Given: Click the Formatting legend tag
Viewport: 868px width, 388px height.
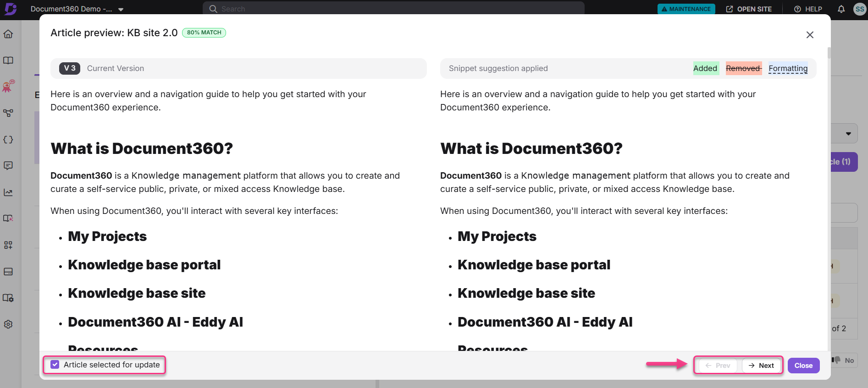Looking at the screenshot, I should [x=788, y=68].
